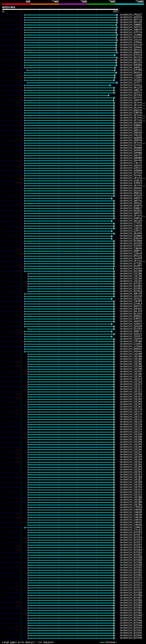Open hit UniRef100_C6TFC7
146x644 pixels.
point(131,83)
